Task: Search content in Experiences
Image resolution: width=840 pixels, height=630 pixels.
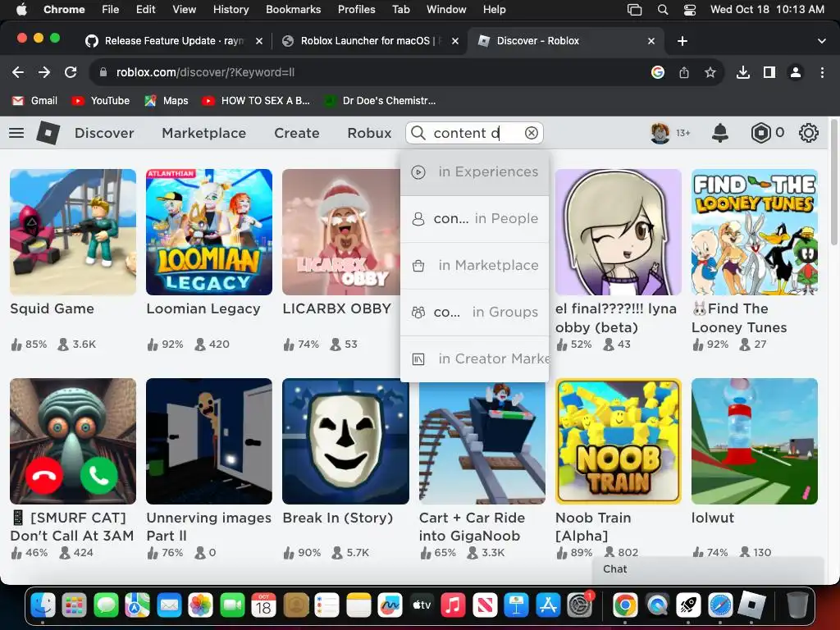Action: [x=475, y=172]
